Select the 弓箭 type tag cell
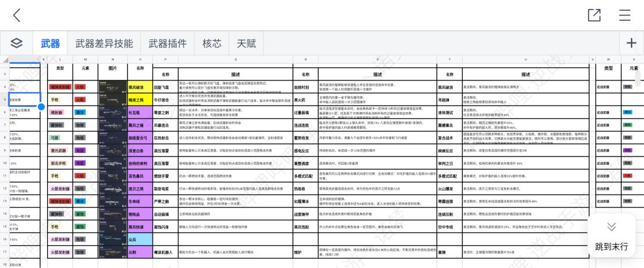The width and height of the screenshot is (644, 268). coord(60,138)
